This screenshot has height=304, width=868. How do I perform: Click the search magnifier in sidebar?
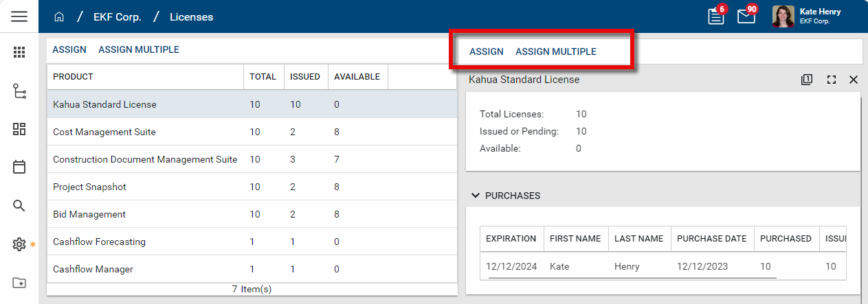click(19, 206)
